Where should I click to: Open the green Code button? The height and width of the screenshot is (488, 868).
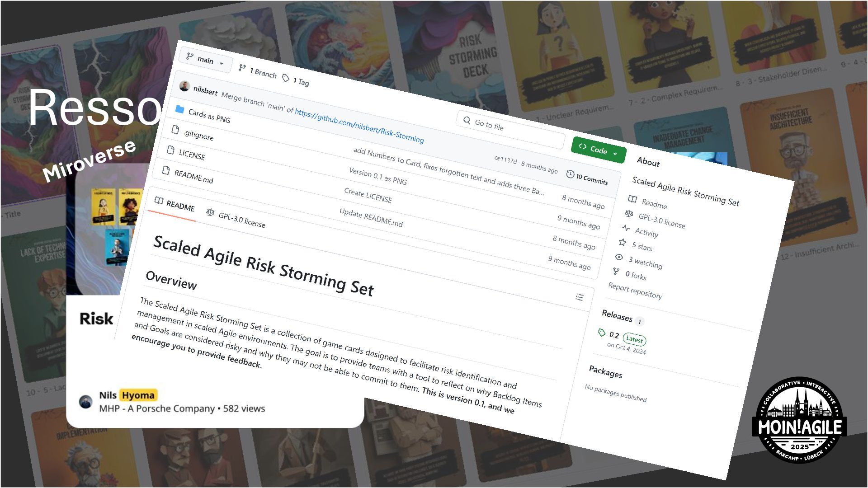(x=599, y=150)
